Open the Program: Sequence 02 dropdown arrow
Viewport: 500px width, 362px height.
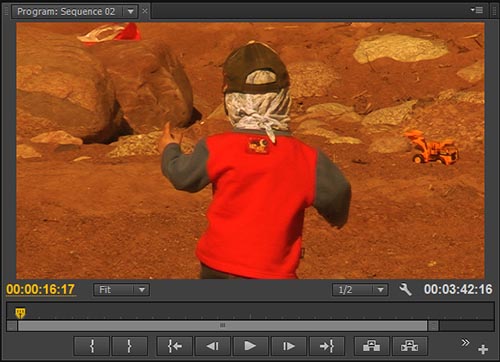[x=131, y=12]
